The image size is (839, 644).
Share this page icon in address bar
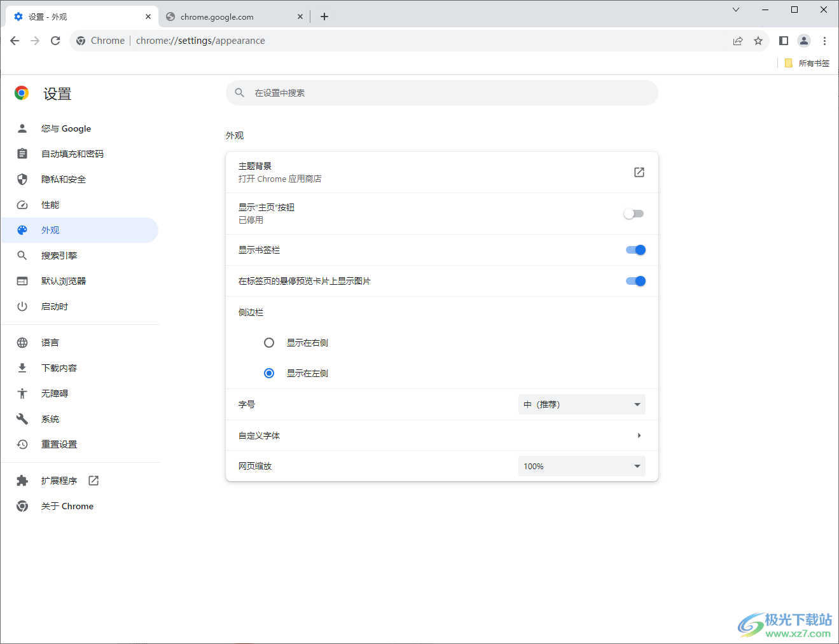pos(738,41)
